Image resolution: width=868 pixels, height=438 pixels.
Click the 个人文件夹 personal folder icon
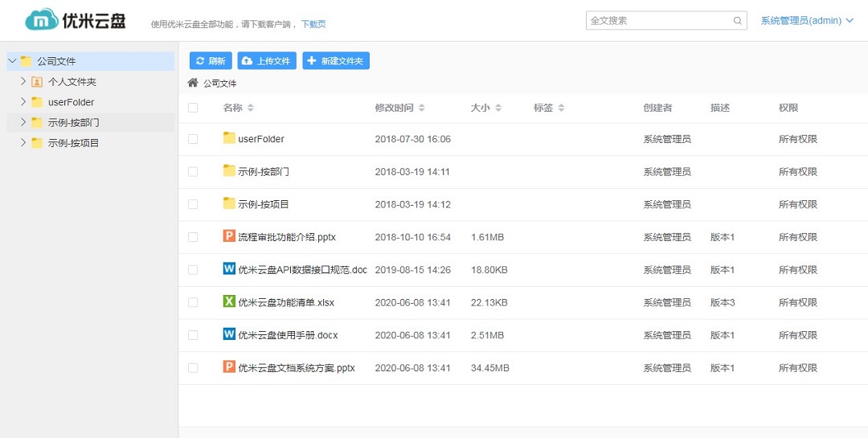coord(37,82)
